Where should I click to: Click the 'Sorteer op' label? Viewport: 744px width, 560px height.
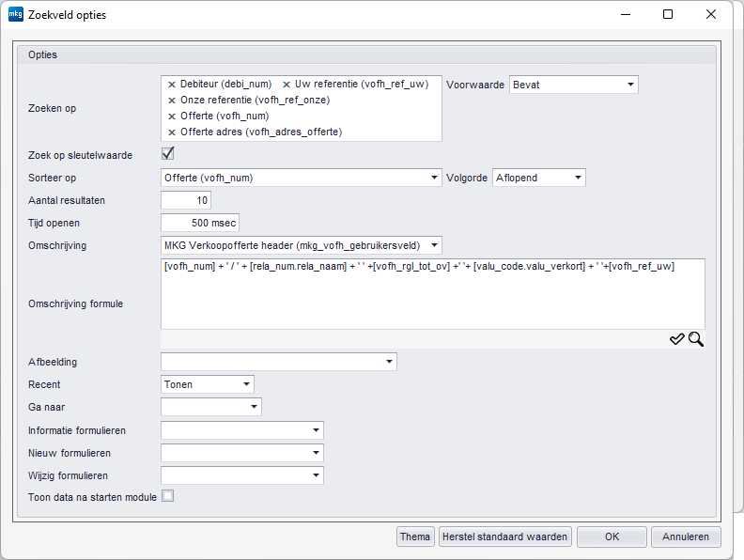pos(52,178)
